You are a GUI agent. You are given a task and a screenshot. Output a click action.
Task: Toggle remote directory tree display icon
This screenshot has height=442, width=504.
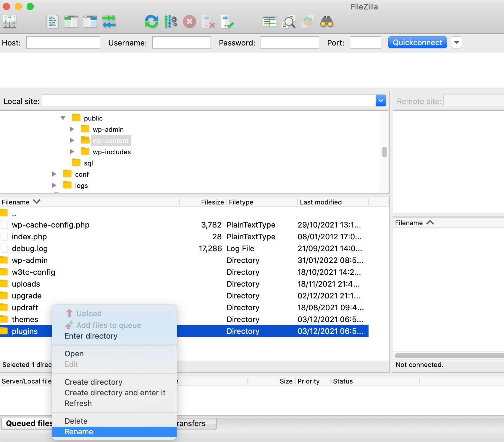(90, 22)
